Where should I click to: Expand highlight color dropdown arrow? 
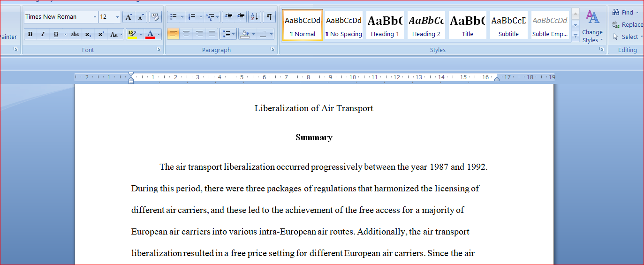coord(140,34)
